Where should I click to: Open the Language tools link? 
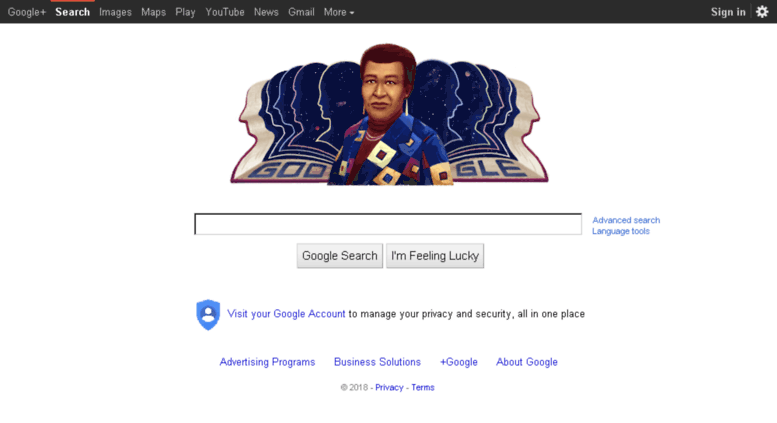pos(621,231)
